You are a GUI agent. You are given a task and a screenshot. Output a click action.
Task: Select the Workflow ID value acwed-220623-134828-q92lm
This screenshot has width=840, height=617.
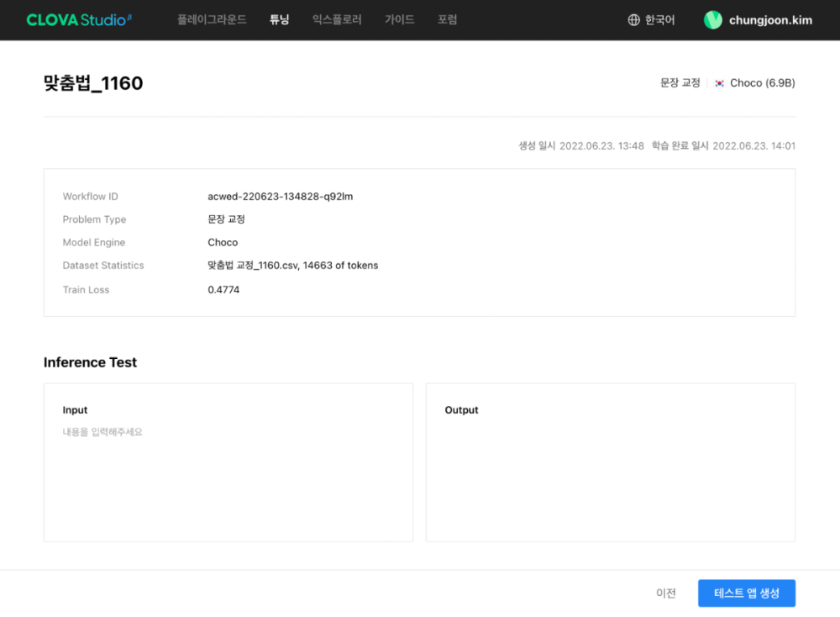click(x=280, y=197)
